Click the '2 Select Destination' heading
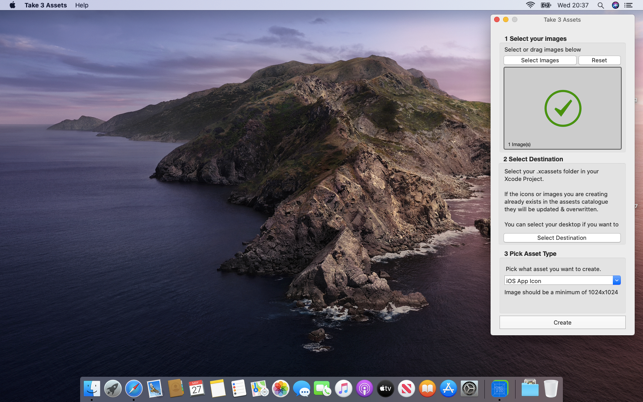 pyautogui.click(x=533, y=159)
